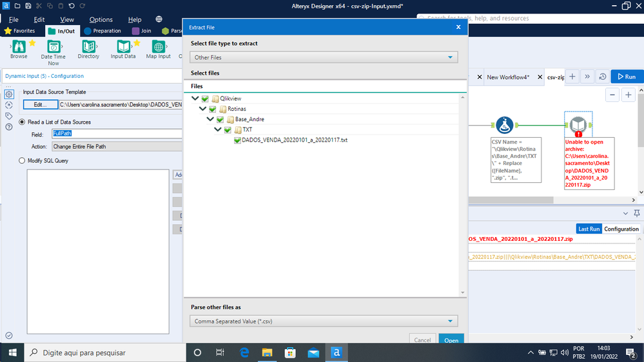Run the workflow
The image size is (644, 362).
[627, 77]
